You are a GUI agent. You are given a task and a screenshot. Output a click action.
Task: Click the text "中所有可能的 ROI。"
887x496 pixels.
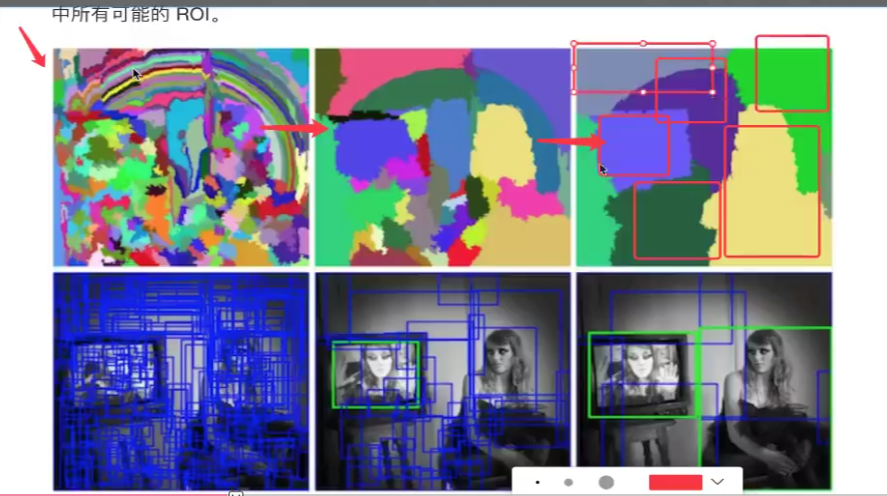[136, 14]
